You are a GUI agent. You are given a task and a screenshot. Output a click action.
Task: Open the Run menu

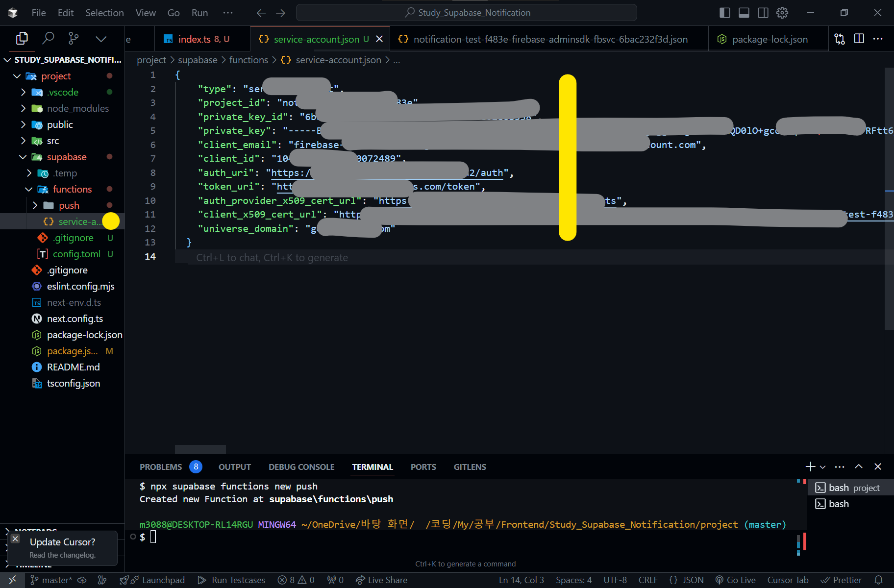click(199, 13)
